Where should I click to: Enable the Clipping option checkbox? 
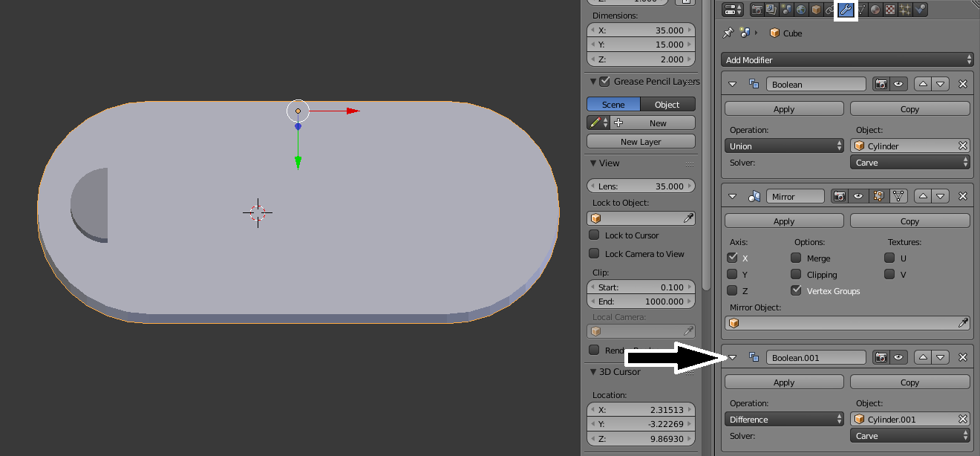pos(796,274)
